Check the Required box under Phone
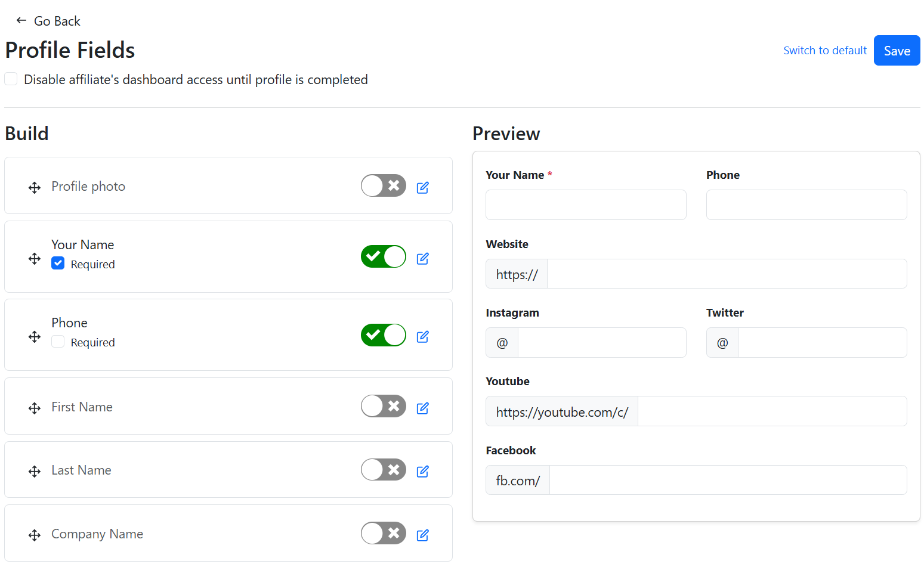The image size is (924, 564). point(58,342)
